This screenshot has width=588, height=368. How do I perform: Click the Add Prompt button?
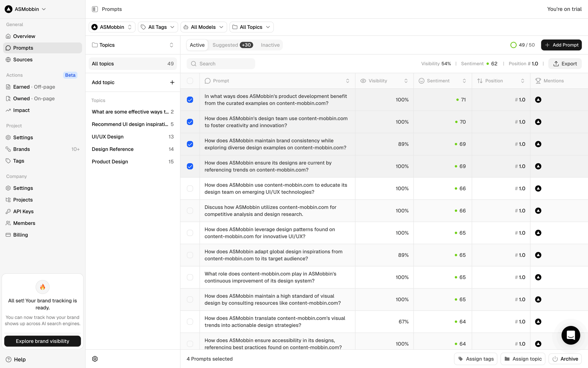point(561,45)
